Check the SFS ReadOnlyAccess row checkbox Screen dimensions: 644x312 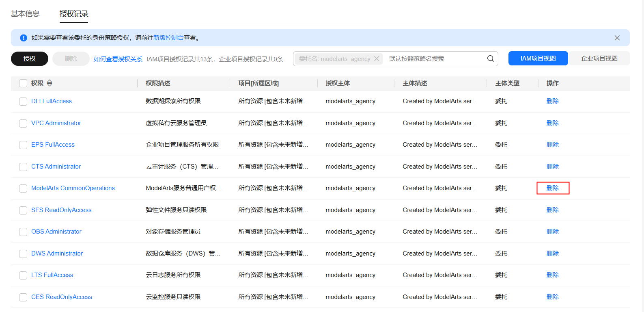click(x=23, y=210)
